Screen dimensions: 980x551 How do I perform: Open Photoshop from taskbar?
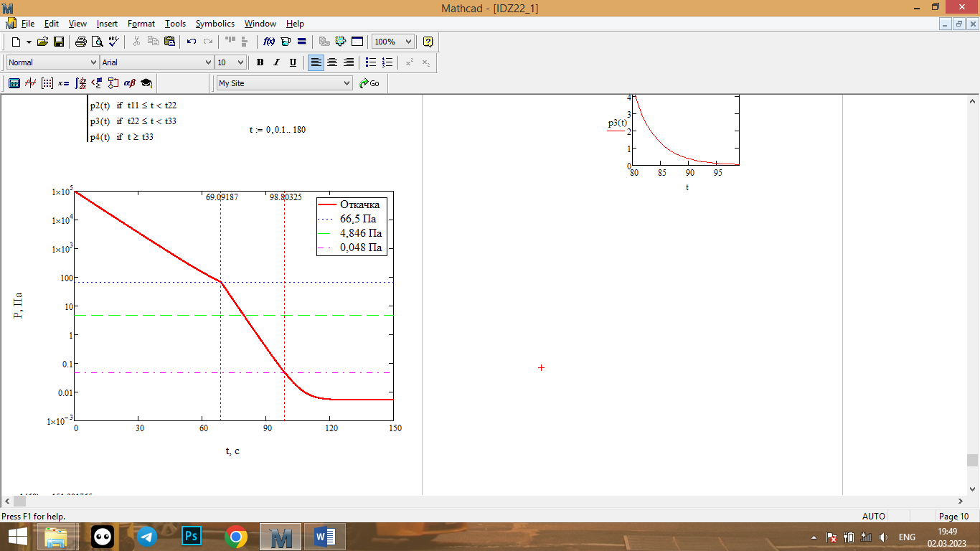192,537
